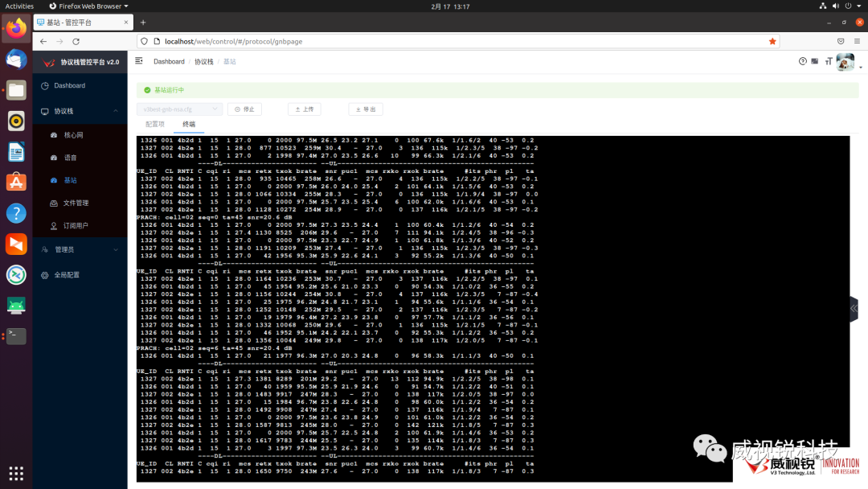Click the 基站运行中 status banner
This screenshot has height=489, width=868.
coord(497,90)
